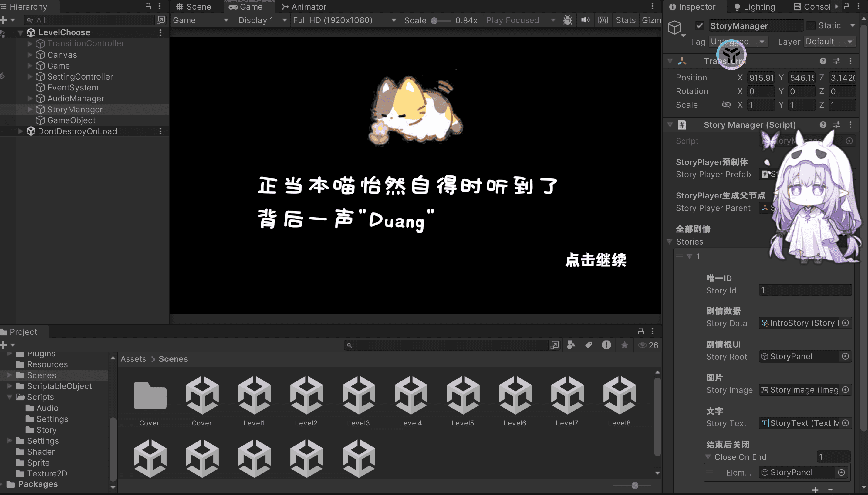868x495 pixels.
Task: Open Play Focused dropdown
Action: (x=521, y=20)
